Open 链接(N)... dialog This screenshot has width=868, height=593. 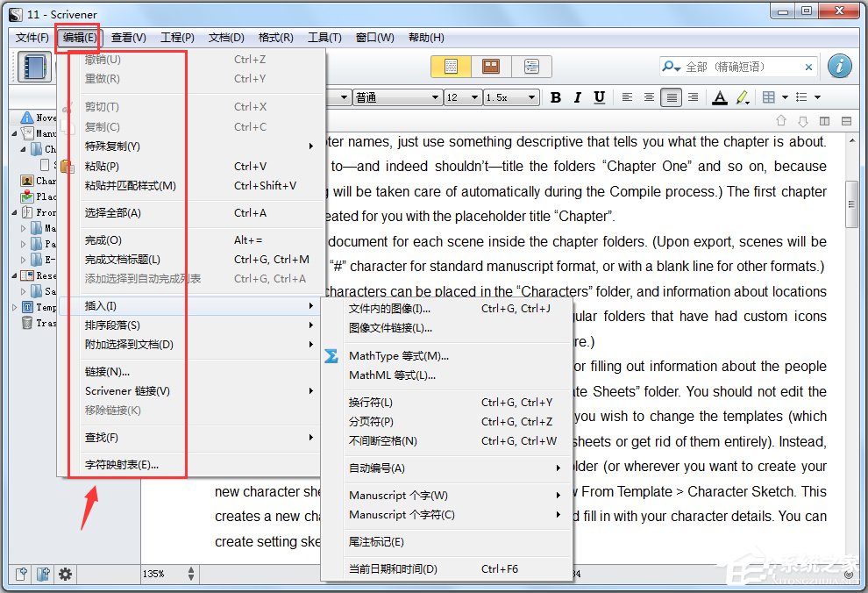(x=191, y=372)
